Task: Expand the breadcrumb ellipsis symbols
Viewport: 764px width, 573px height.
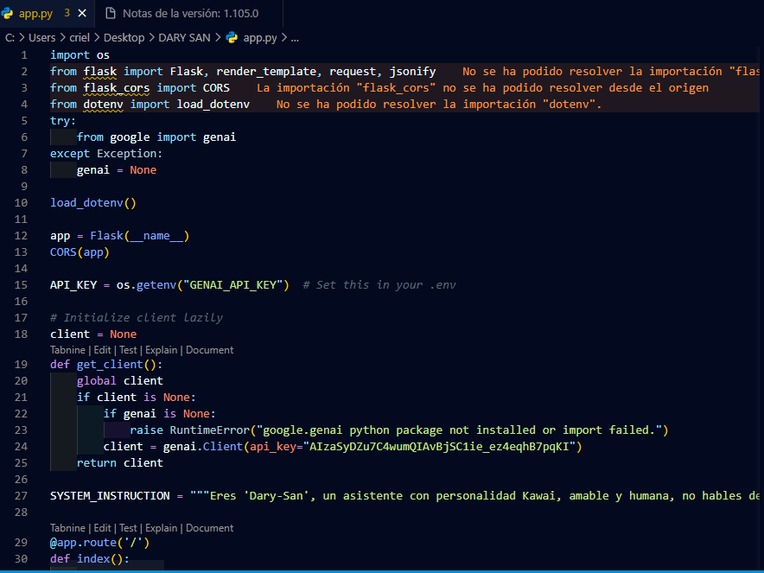Action: click(295, 38)
